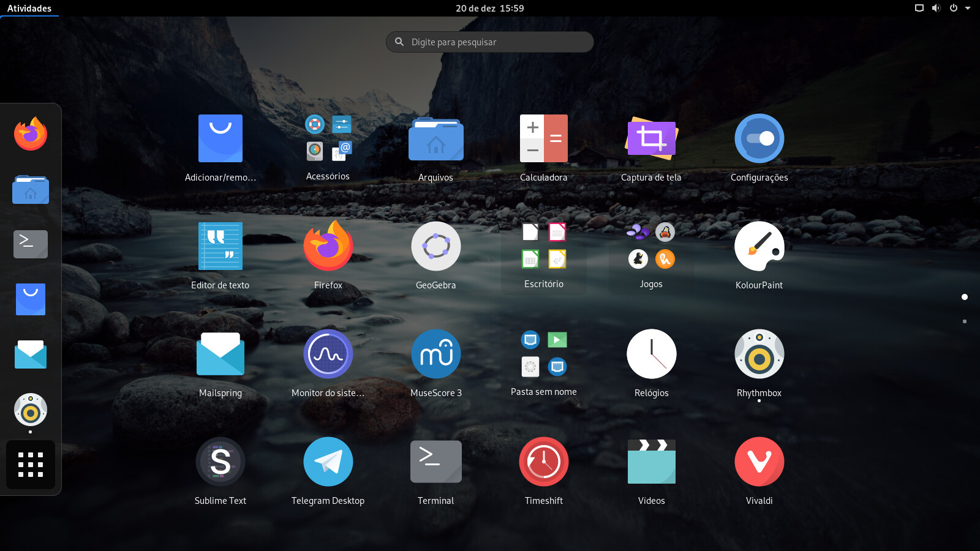Viewport: 980px width, 551px height.
Task: Click Mailspring icon in the dock
Action: (x=31, y=354)
